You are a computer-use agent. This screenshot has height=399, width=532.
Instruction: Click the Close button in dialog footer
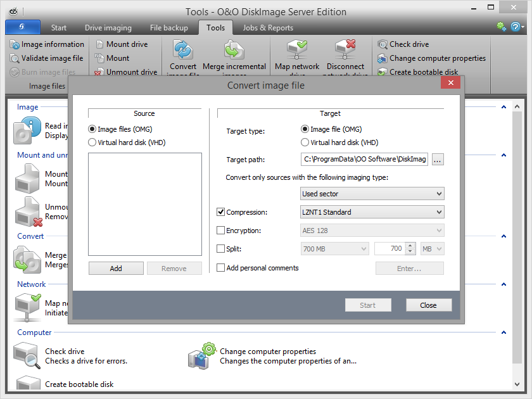429,305
